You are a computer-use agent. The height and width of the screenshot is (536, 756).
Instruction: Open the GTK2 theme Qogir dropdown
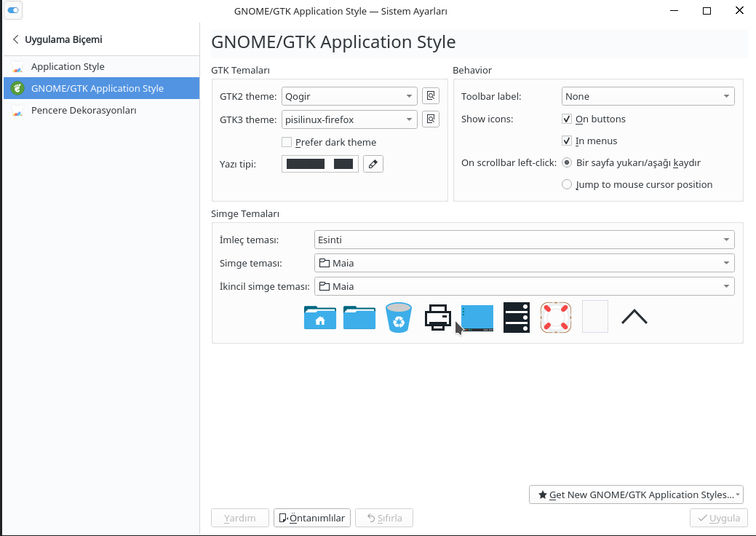(x=349, y=96)
